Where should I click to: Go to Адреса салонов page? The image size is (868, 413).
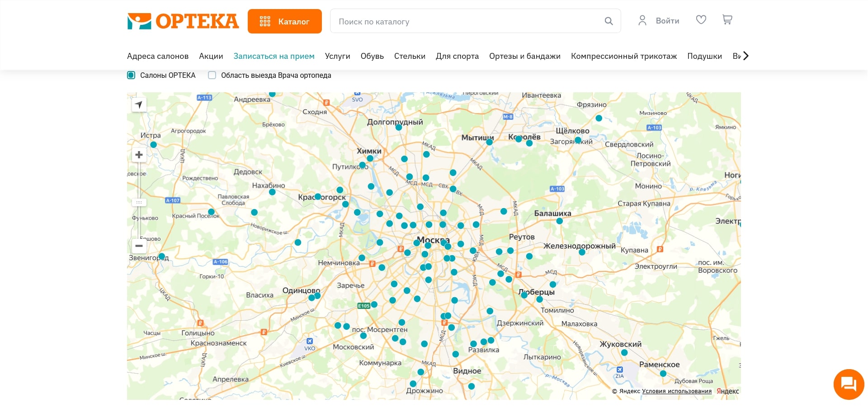coord(157,56)
